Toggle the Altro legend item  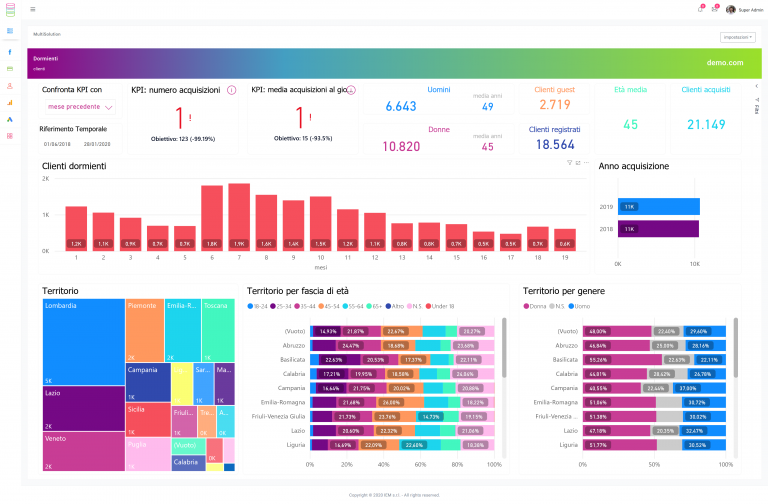[395, 307]
